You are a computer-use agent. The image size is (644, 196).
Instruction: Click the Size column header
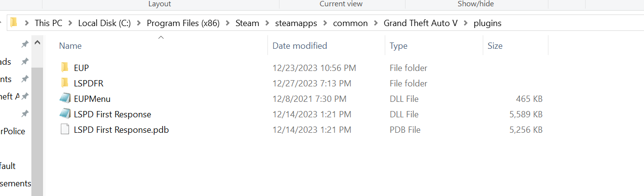(x=495, y=46)
